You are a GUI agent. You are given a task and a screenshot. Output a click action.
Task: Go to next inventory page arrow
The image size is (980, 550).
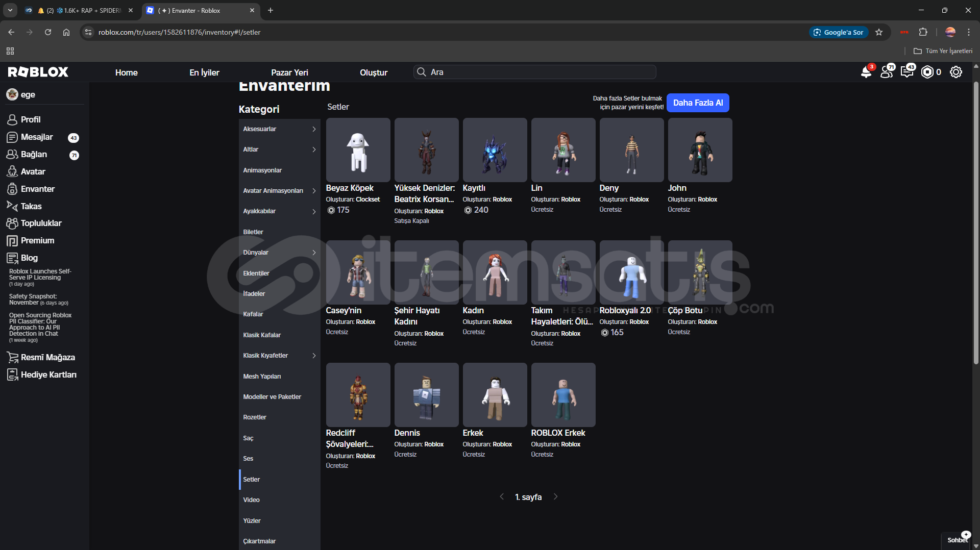tap(555, 497)
